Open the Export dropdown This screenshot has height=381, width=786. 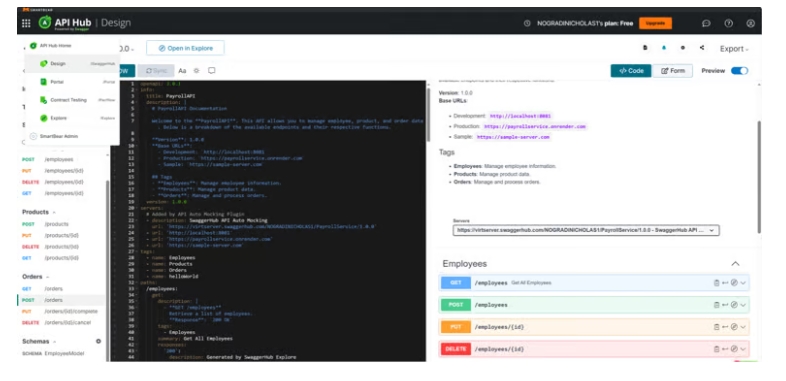coord(734,49)
